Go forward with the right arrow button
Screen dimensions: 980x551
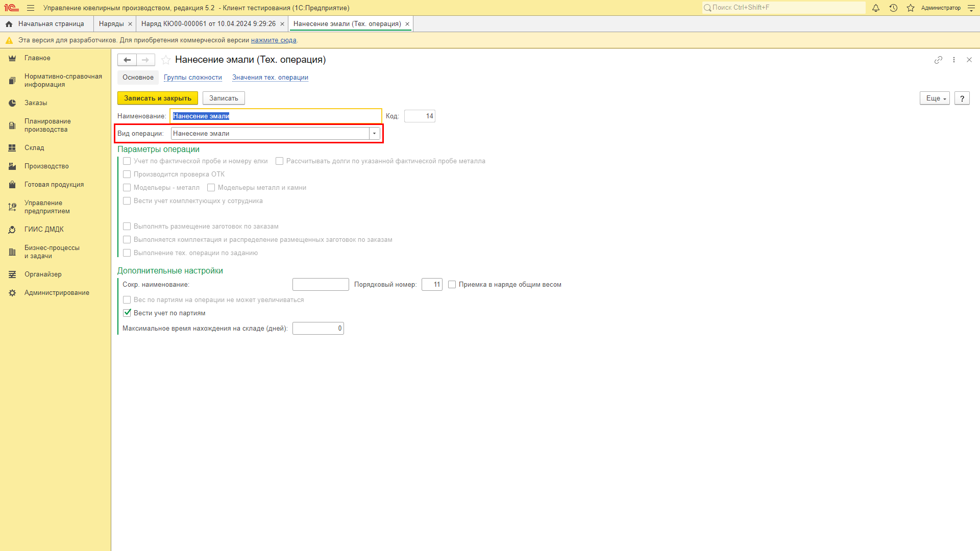[x=146, y=60]
